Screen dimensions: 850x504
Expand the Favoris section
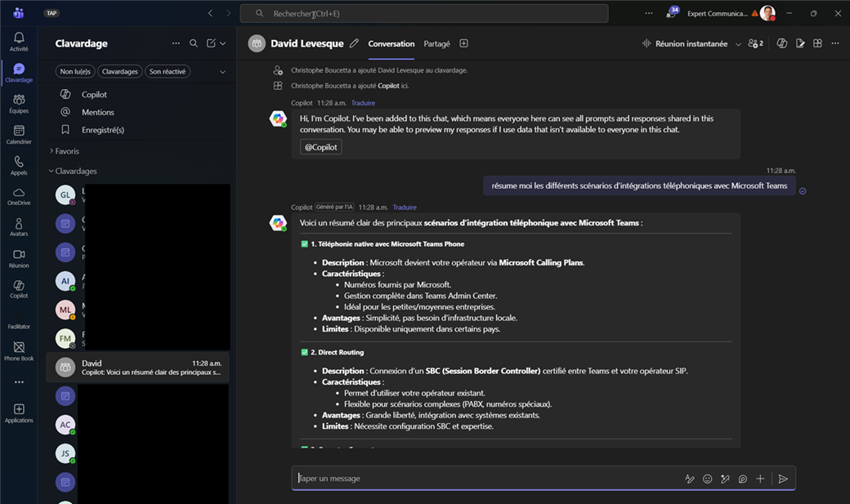(67, 151)
